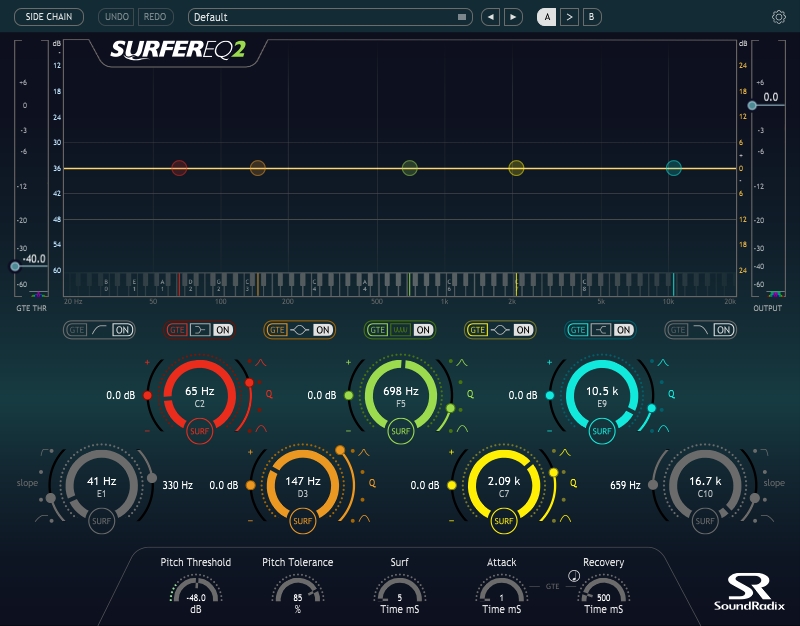Switch to state B
The image size is (800, 626).
pyautogui.click(x=591, y=17)
